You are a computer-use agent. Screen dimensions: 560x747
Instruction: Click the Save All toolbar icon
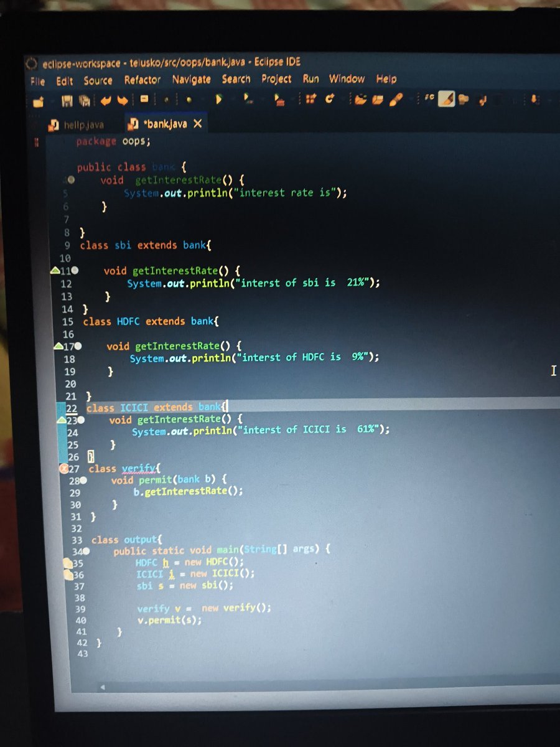[x=84, y=100]
